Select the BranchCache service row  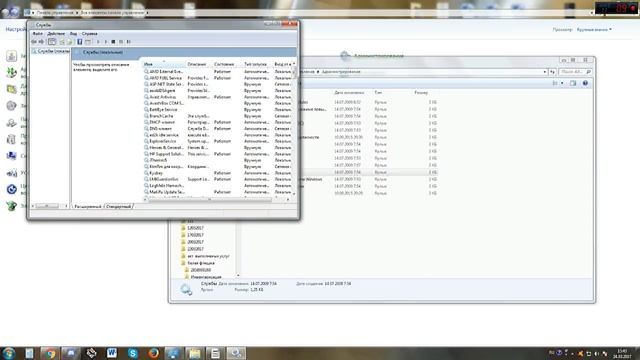(218, 116)
